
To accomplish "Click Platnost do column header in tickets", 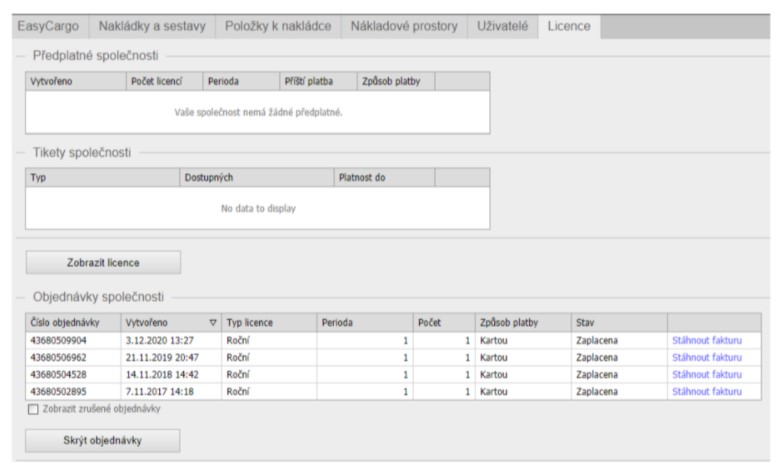I will tap(382, 176).
